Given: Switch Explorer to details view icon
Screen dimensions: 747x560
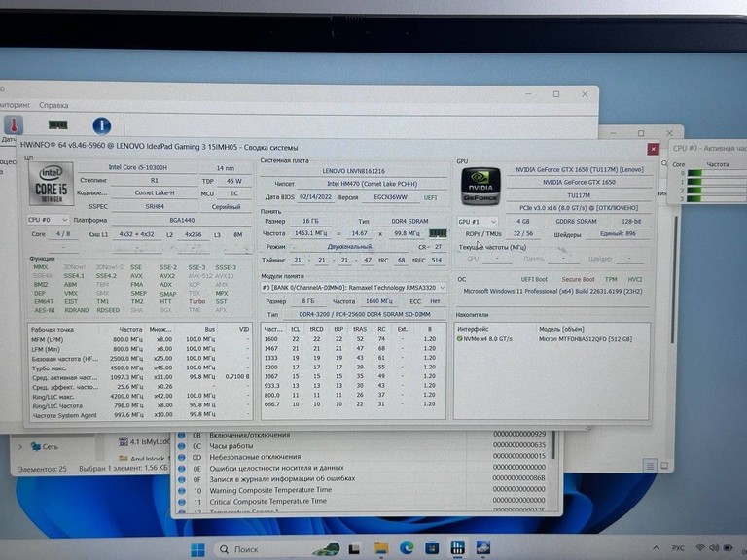Looking at the screenshot, I should 650,466.
